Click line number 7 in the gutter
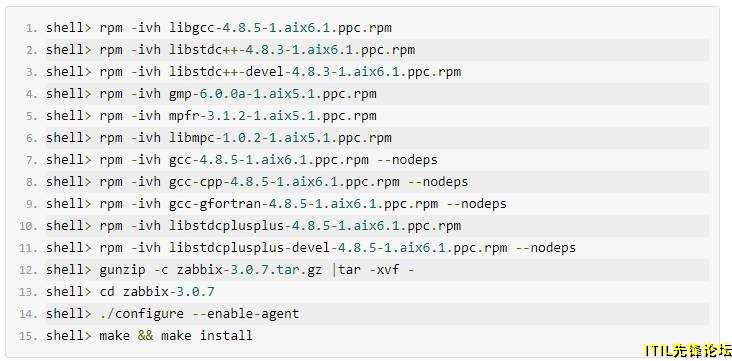The height and width of the screenshot is (361, 732). coord(31,160)
